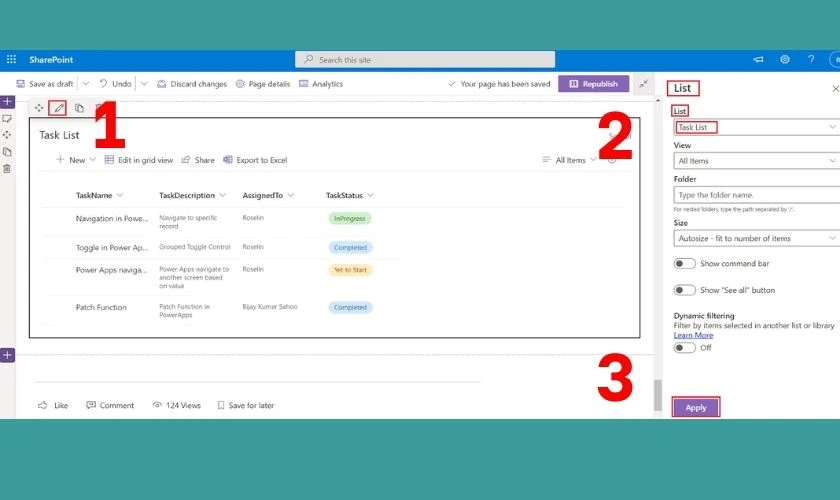
Task: Click the Undo button
Action: pos(115,84)
